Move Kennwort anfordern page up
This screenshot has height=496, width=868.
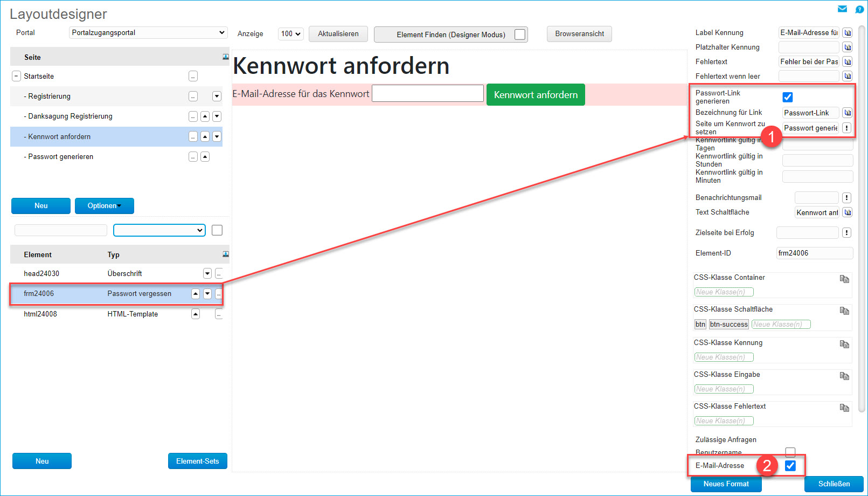coord(205,137)
